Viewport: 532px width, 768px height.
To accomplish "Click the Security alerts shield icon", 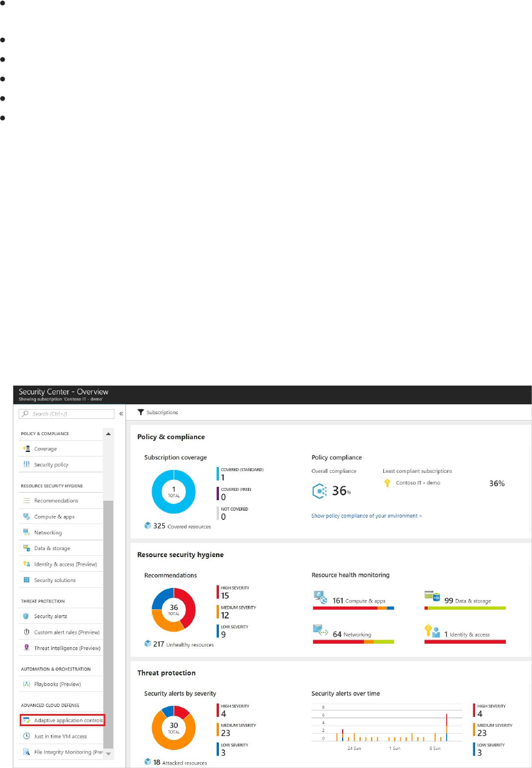I will pyautogui.click(x=26, y=616).
